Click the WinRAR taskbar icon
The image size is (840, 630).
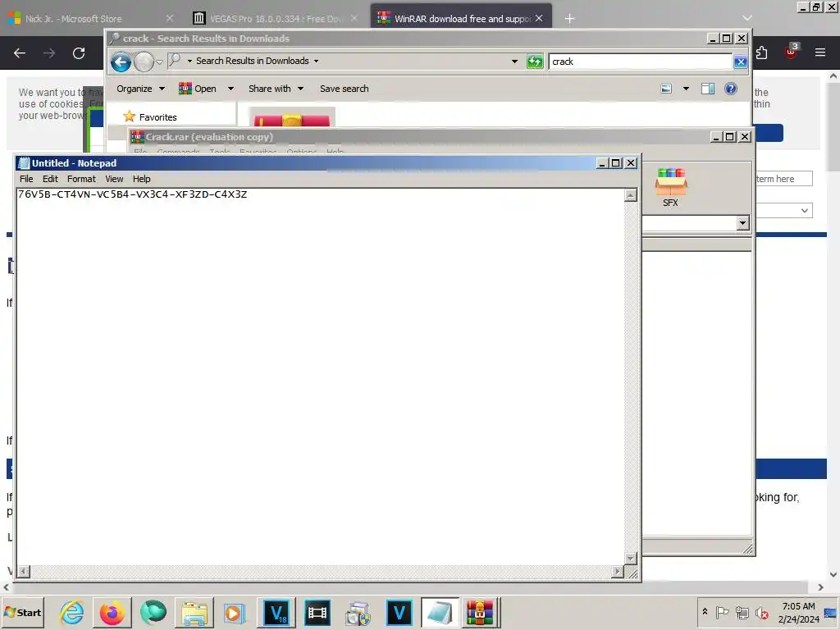480,612
